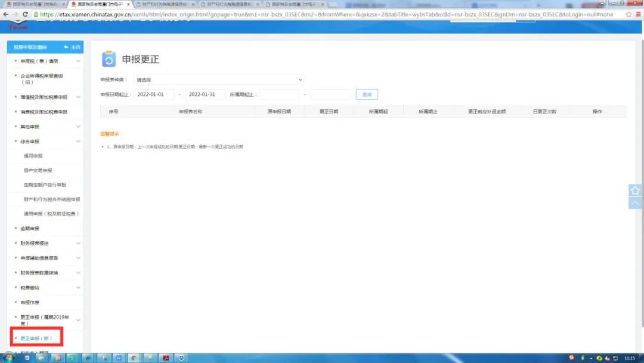Viewport: 644px width, 363px height.
Task: Select 财产和行为税合并纳税申报 submenu item
Action: click(52, 199)
